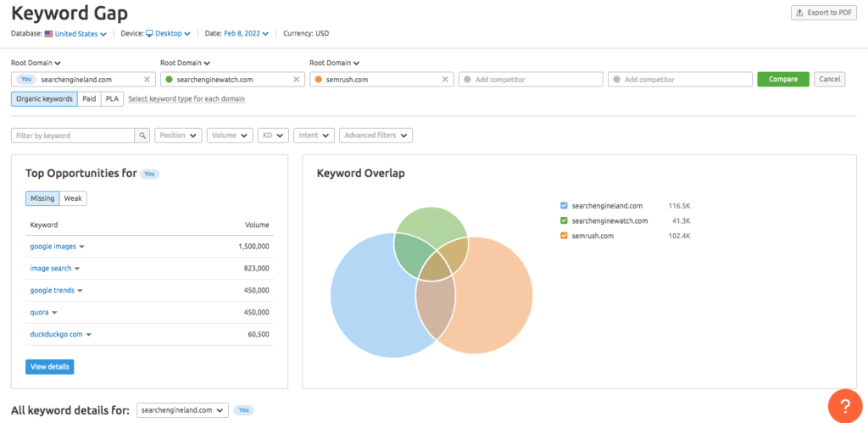Toggle semrush.com checkbox in legend

564,236
